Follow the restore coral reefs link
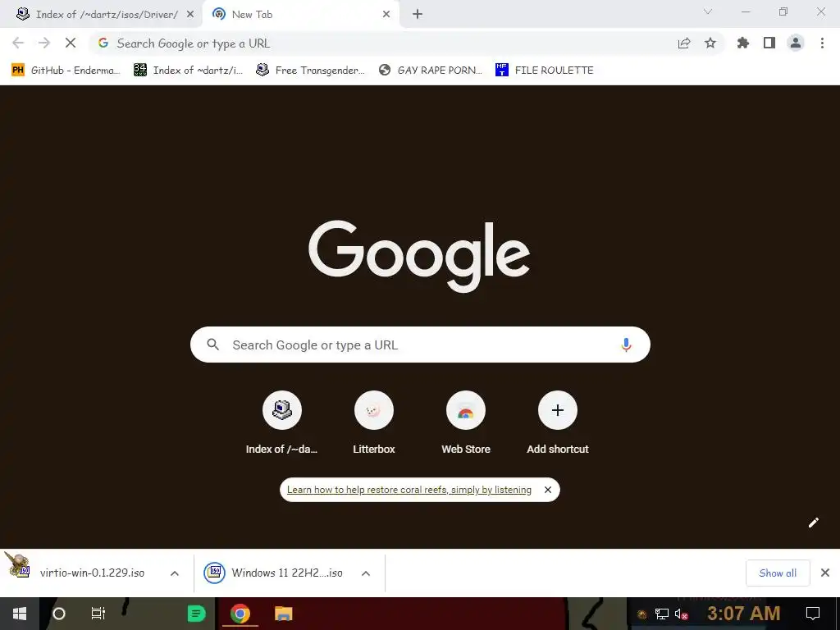The image size is (840, 630). pos(409,490)
